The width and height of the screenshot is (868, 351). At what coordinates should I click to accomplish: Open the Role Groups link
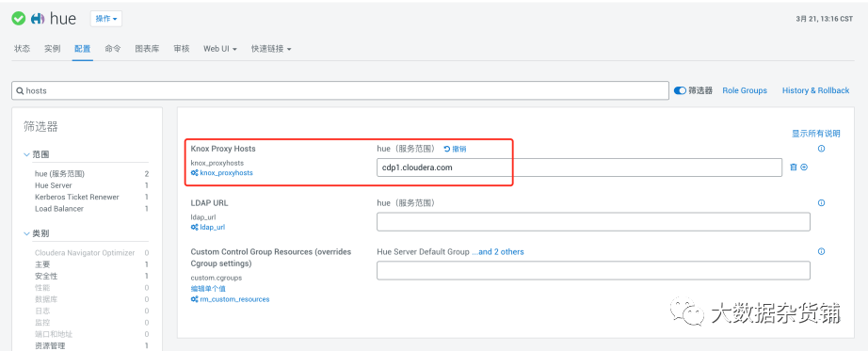(745, 90)
